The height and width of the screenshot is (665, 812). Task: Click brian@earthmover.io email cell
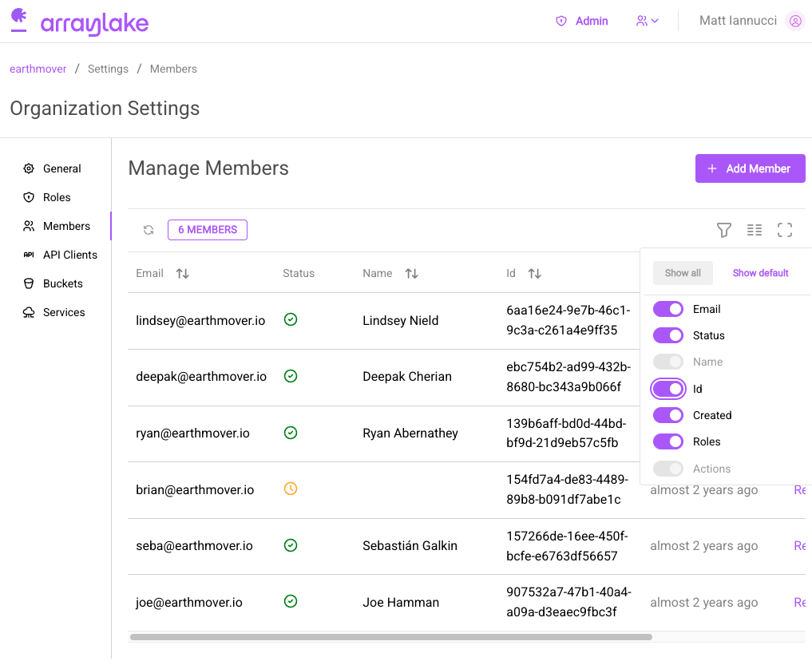[x=195, y=490]
